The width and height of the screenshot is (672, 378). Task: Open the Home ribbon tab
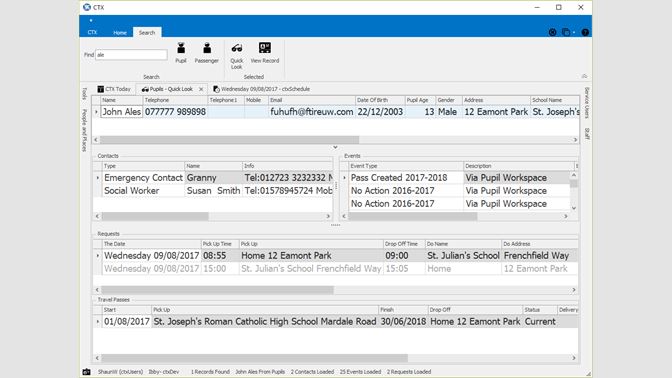(x=120, y=33)
